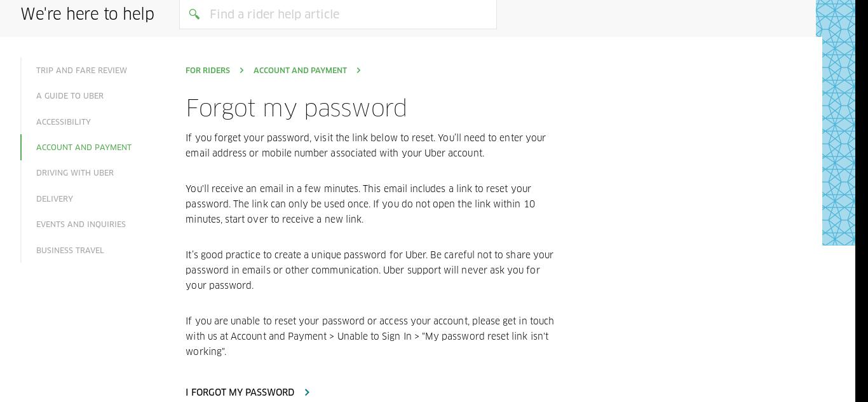Open Account and Payment breadcrumb link

tap(300, 71)
